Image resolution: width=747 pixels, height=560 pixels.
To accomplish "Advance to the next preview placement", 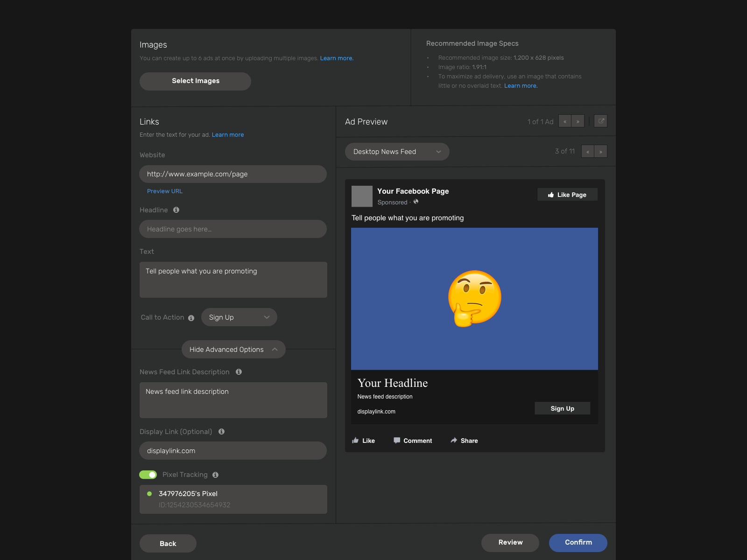I will pyautogui.click(x=601, y=151).
